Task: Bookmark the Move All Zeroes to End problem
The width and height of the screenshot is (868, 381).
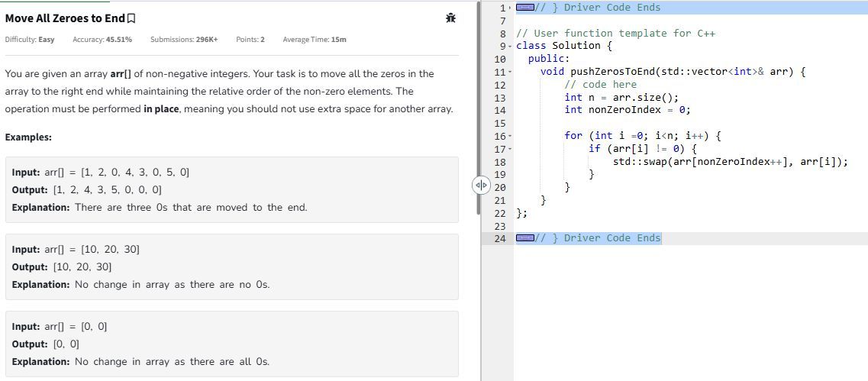Action: tap(131, 19)
